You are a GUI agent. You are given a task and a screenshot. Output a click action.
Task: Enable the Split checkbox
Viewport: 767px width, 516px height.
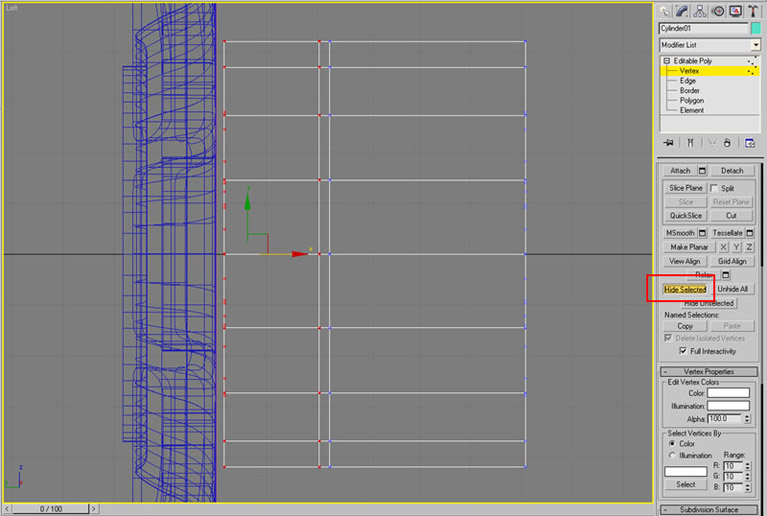click(x=714, y=188)
